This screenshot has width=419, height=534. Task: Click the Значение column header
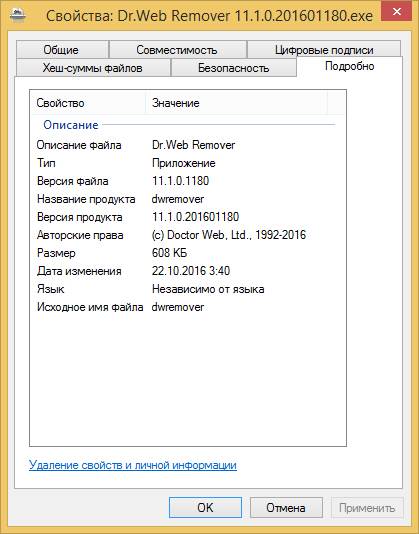point(236,103)
